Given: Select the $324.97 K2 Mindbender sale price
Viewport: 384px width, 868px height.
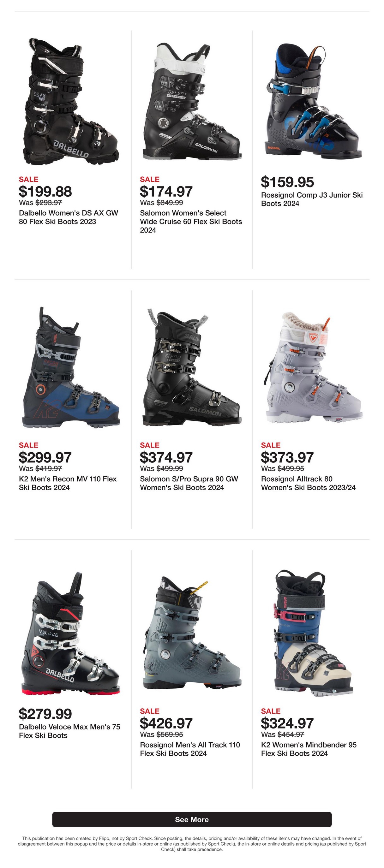Looking at the screenshot, I should [287, 723].
